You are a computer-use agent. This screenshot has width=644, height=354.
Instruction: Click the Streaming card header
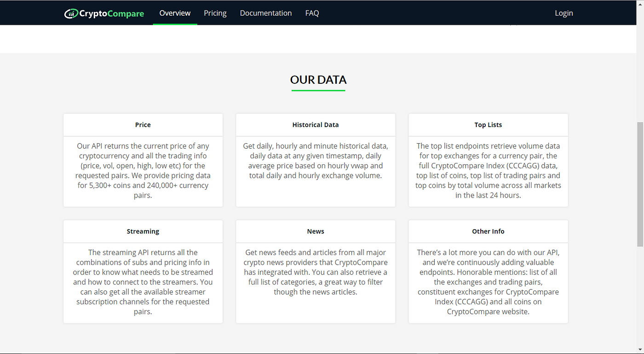(143, 231)
